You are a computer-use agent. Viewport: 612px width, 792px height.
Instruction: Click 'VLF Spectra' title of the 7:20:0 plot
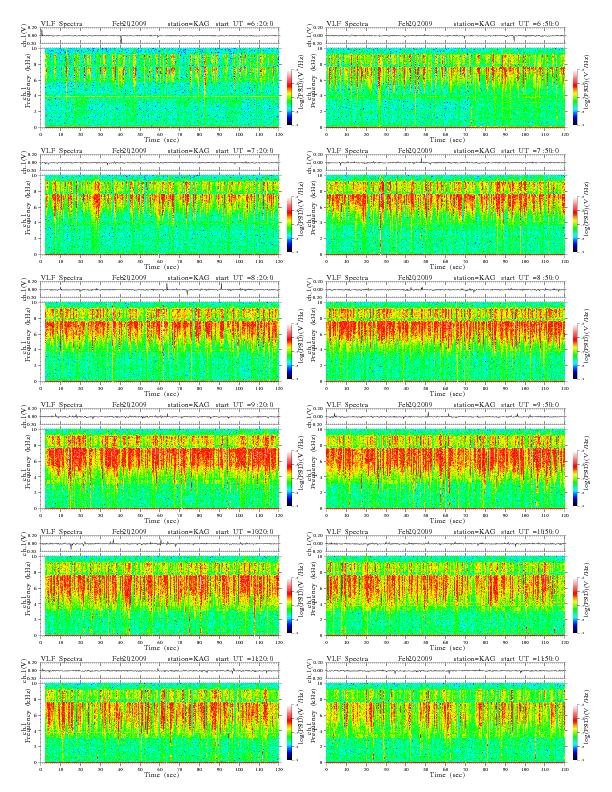click(62, 151)
